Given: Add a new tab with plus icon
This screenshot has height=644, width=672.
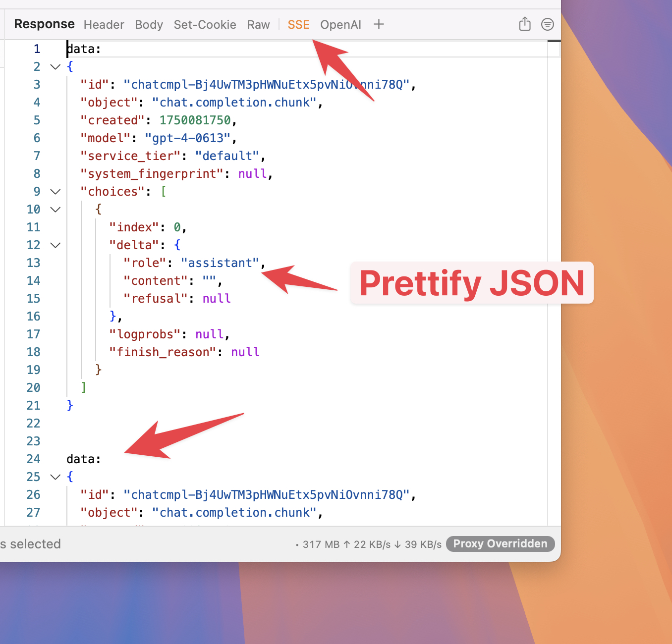Looking at the screenshot, I should [x=379, y=24].
